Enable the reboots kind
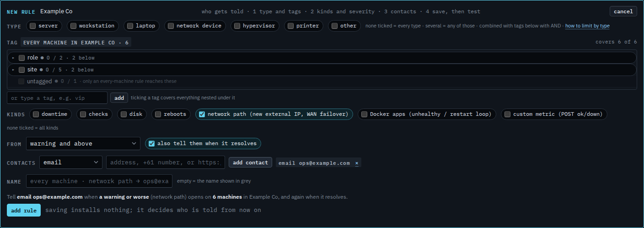 click(x=158, y=114)
